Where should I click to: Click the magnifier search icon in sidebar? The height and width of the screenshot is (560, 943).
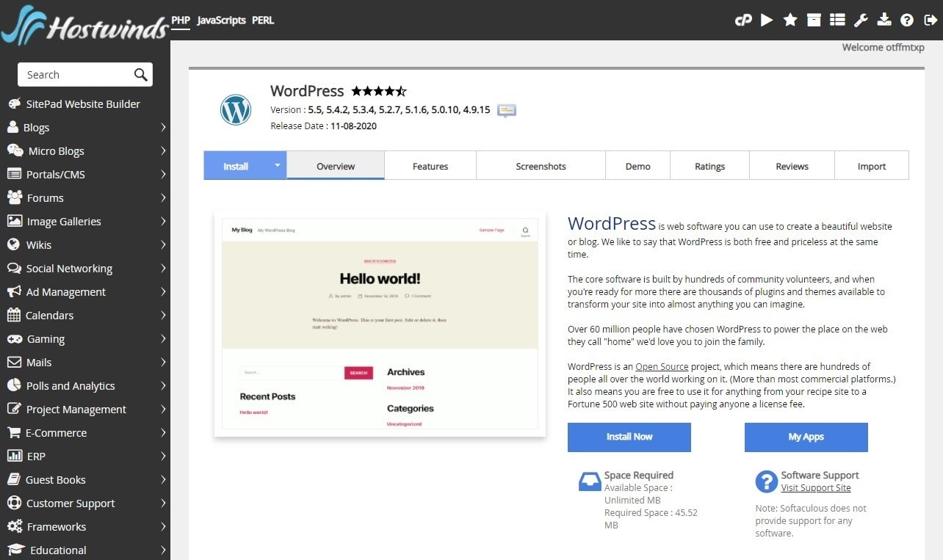point(141,74)
